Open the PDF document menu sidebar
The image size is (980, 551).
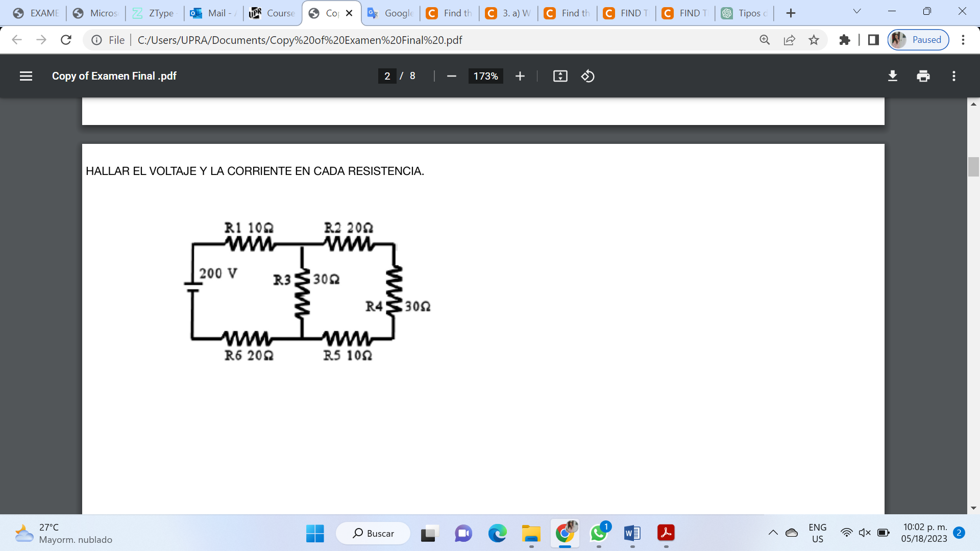tap(26, 76)
